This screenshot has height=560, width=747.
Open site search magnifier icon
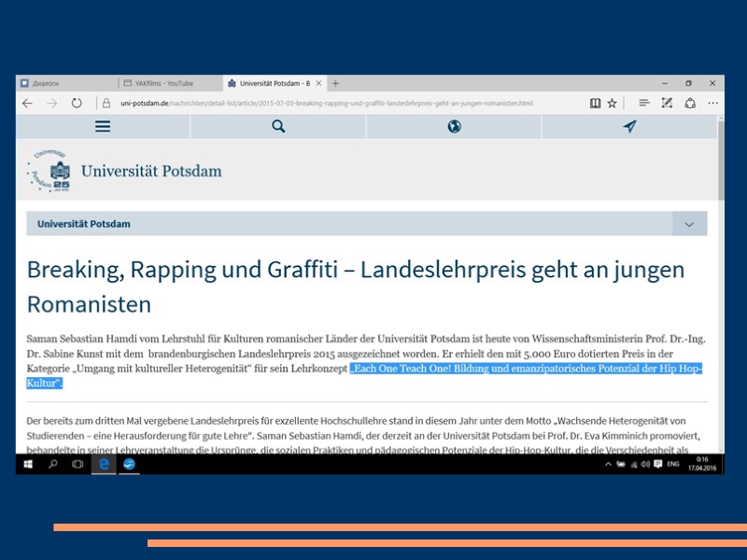click(x=278, y=126)
